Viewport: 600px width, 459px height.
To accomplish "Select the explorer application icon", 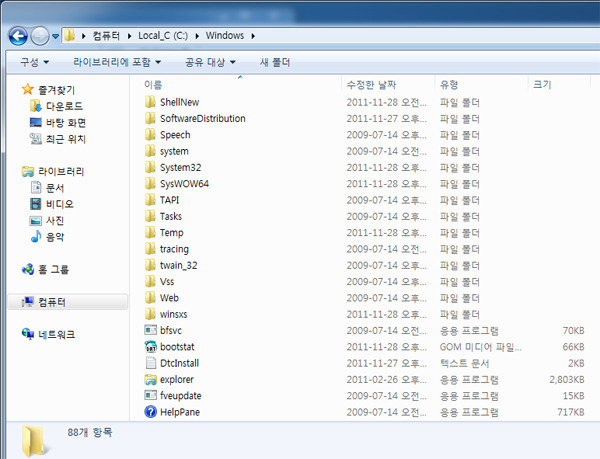I will point(150,379).
